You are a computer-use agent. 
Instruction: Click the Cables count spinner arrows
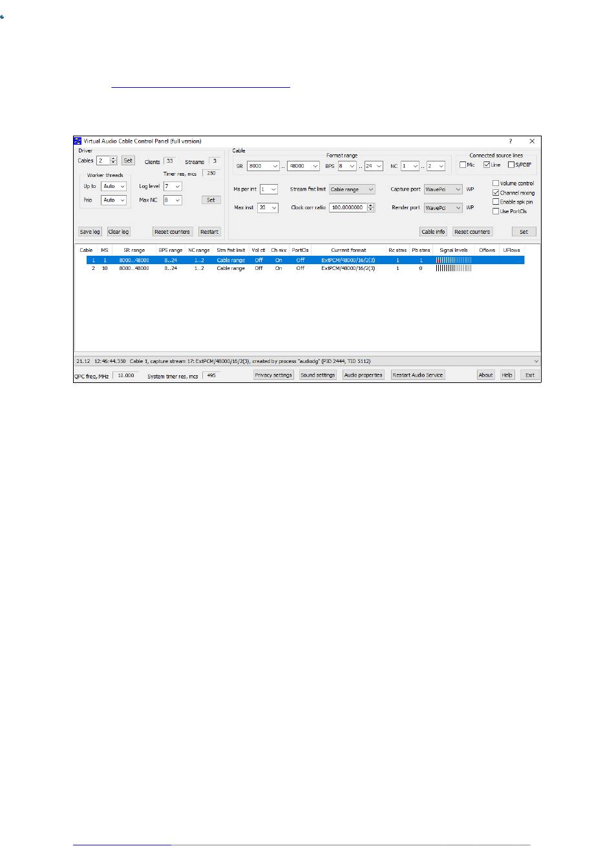point(114,161)
